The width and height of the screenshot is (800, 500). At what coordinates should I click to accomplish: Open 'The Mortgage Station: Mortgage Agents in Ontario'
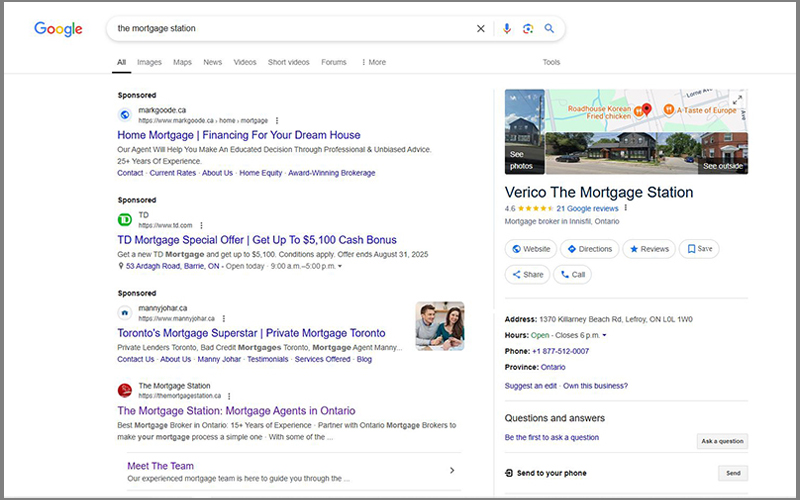[x=236, y=411]
